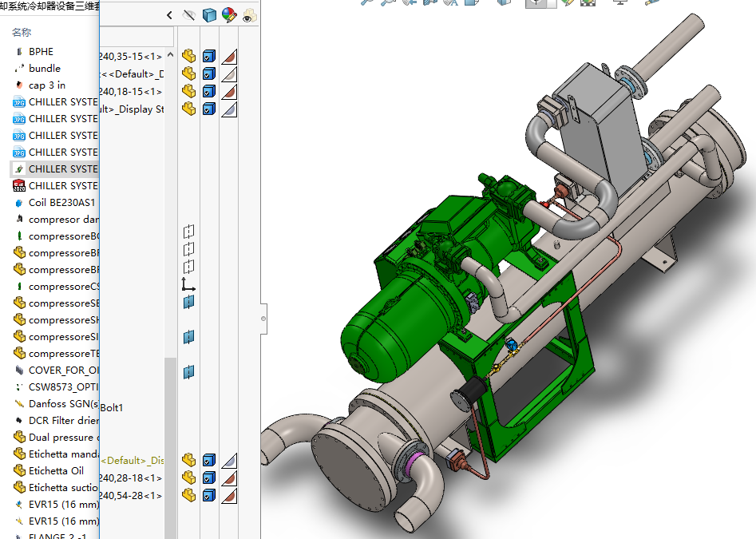Click the 名称 column header
The image size is (756, 539).
[x=22, y=33]
